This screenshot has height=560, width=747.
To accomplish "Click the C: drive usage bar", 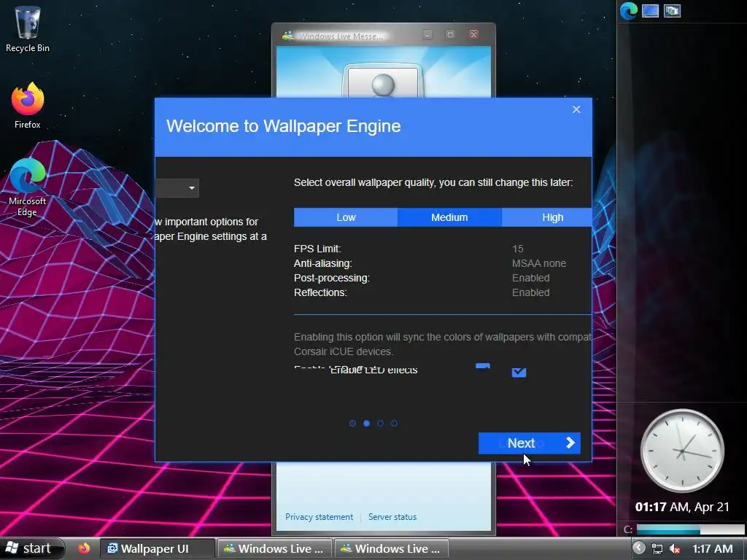I will pyautogui.click(x=690, y=529).
